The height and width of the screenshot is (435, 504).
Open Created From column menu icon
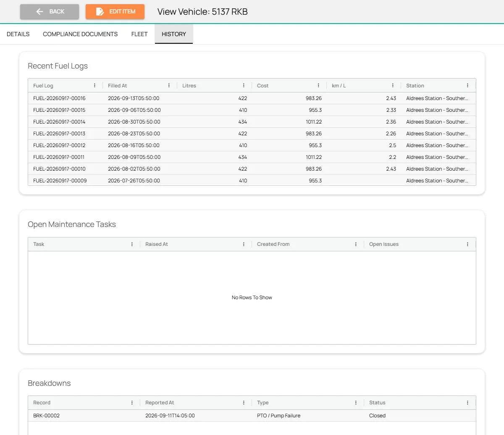click(x=356, y=244)
